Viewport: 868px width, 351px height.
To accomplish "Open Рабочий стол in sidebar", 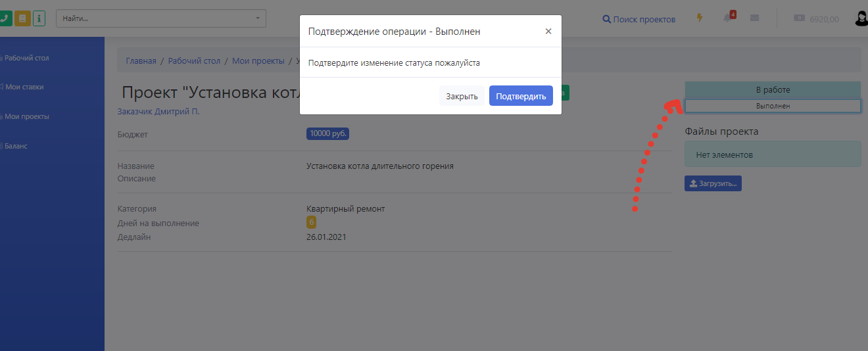I will click(x=26, y=58).
